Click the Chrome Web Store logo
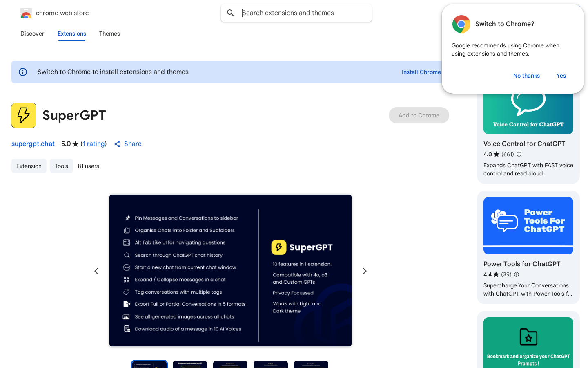The image size is (588, 368). (26, 13)
